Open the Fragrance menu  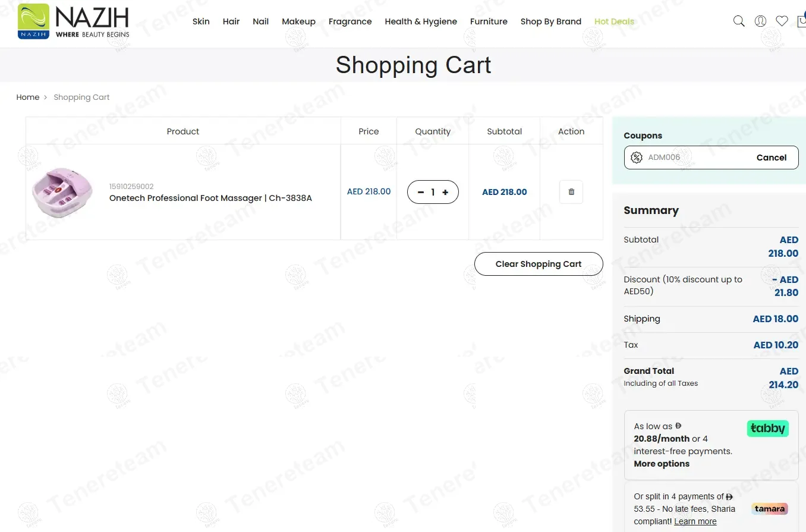pos(350,21)
